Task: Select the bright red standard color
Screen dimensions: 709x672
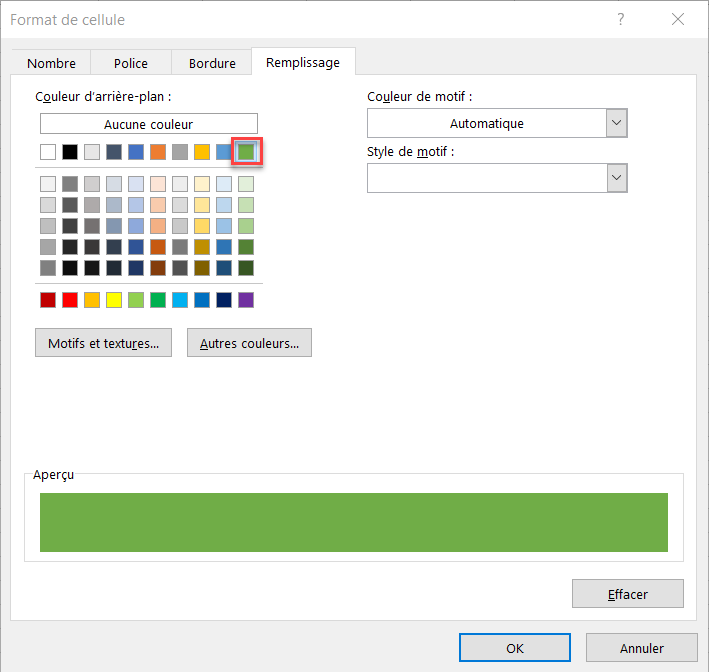Action: click(x=70, y=300)
